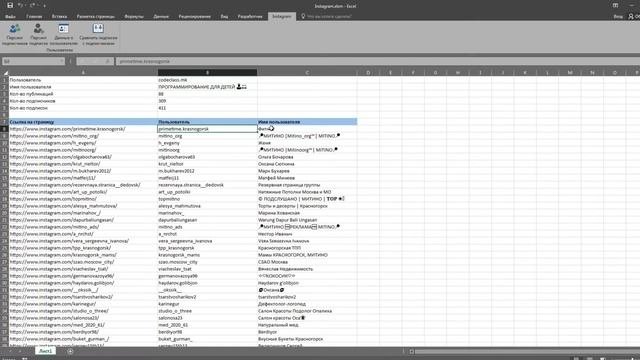
Task: Select column A header
Action: point(83,73)
